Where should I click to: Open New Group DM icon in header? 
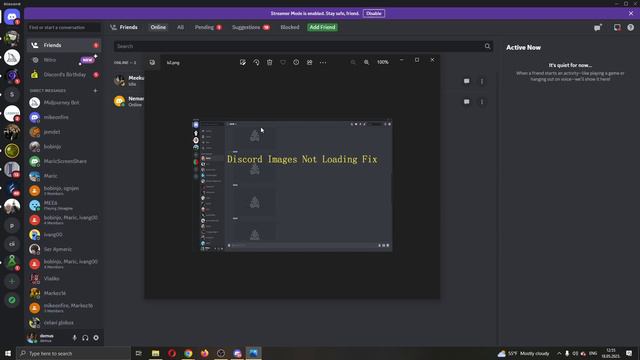(x=598, y=27)
